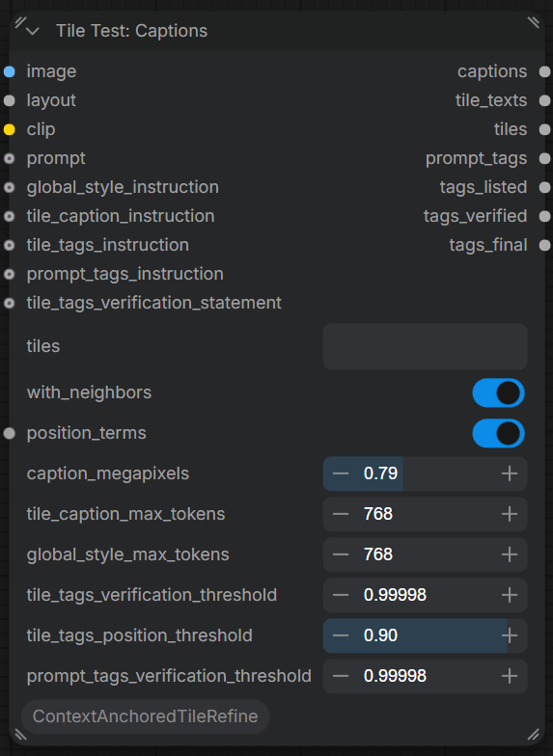Click the prompt input socket
553x756 pixels.
tap(10, 158)
